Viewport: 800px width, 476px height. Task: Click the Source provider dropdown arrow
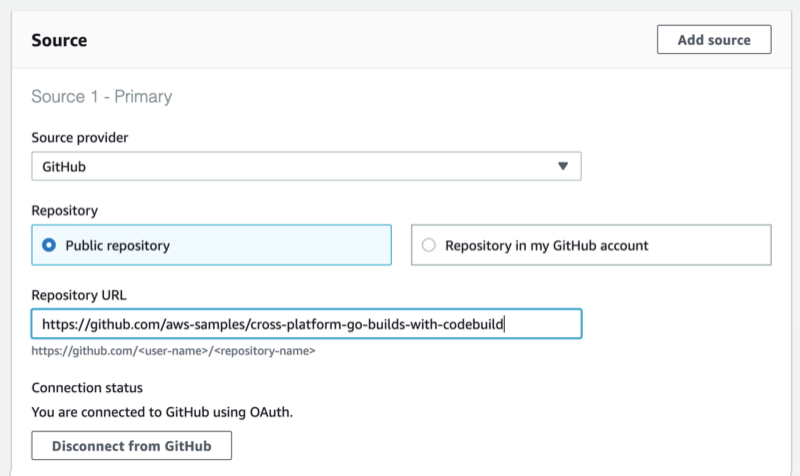pos(563,166)
